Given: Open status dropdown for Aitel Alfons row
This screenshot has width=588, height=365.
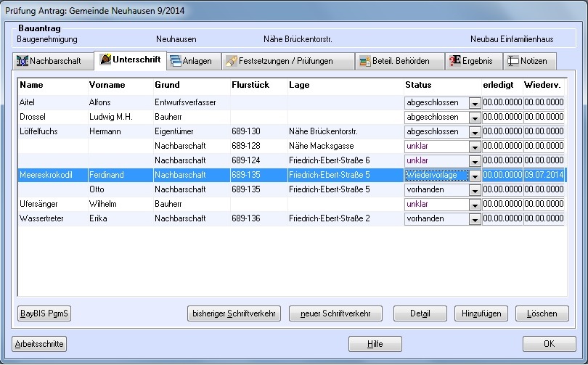Looking at the screenshot, I should tap(475, 103).
